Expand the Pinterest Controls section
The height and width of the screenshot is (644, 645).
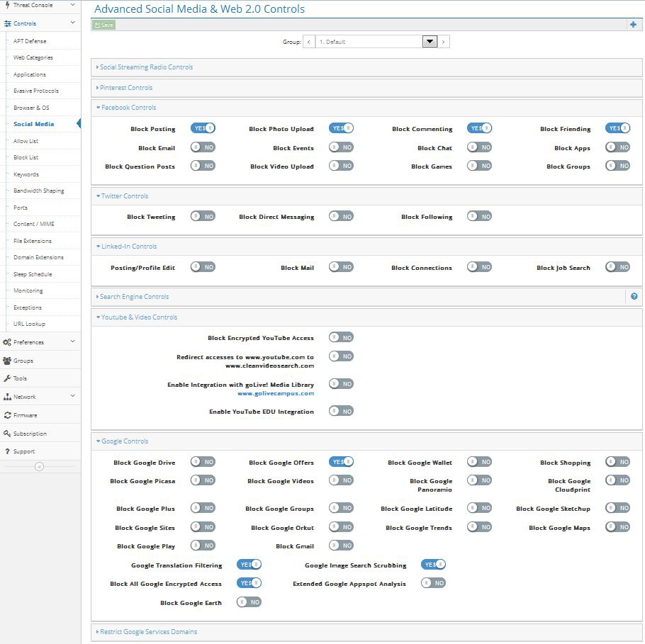coord(125,88)
